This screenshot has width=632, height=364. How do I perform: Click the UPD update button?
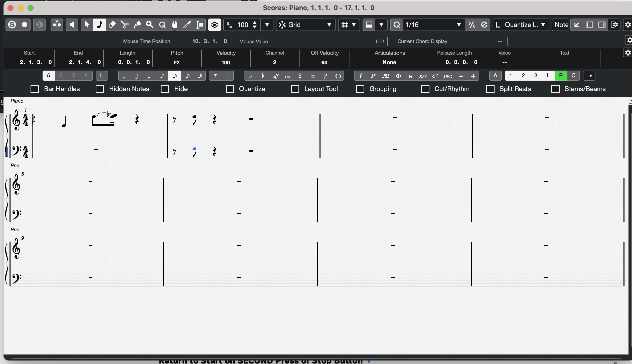(448, 76)
